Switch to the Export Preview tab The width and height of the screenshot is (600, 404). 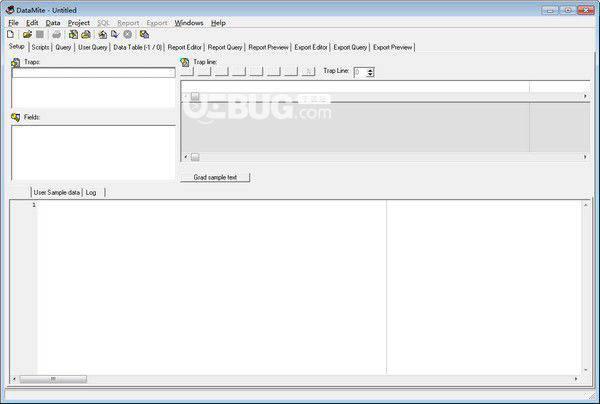point(393,47)
